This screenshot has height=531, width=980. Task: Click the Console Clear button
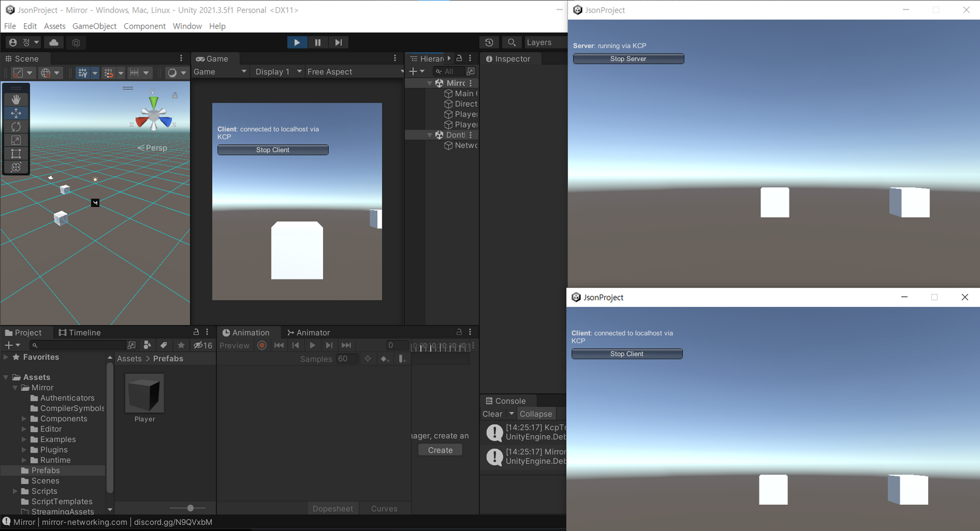point(492,414)
